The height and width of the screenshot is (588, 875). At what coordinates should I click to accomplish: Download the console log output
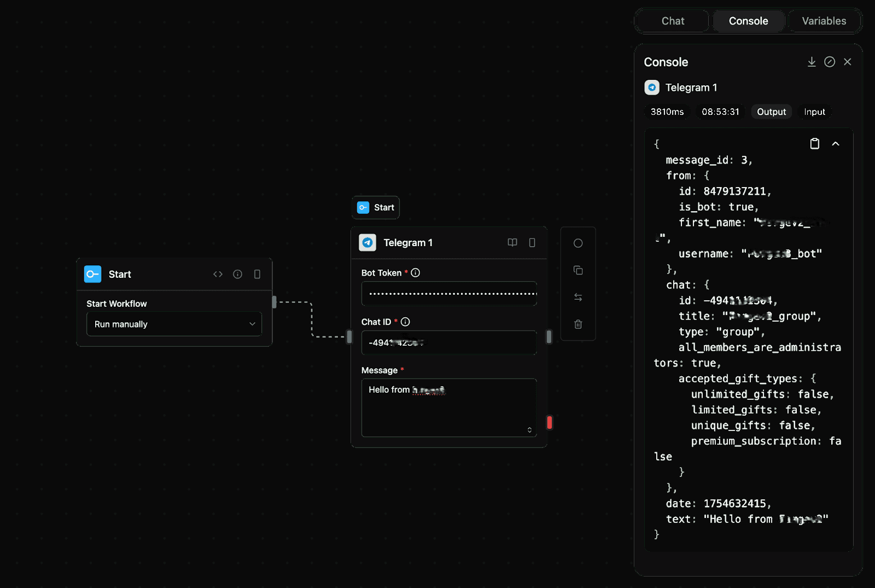(812, 62)
